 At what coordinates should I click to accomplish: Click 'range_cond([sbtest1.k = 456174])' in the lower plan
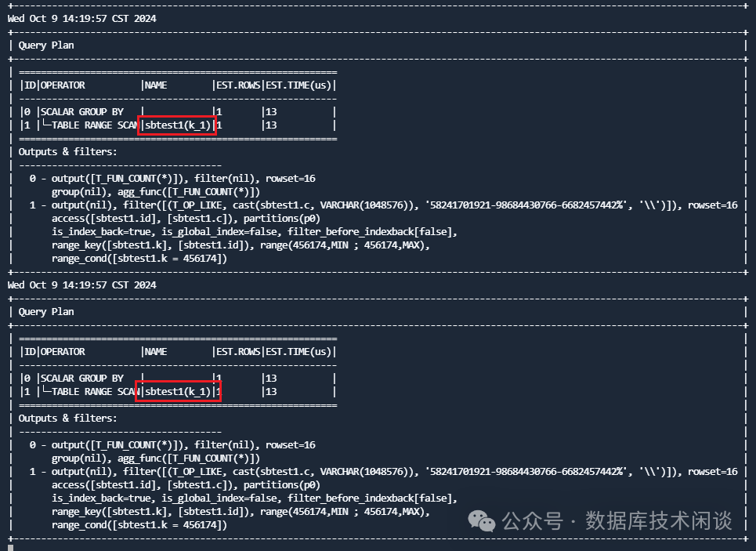click(139, 525)
